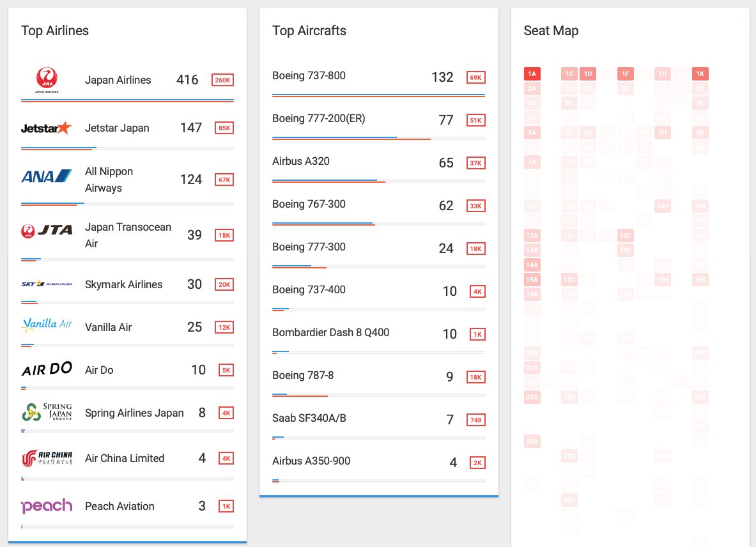Click the JTA Japan Transocean logo
The image size is (756, 547).
tap(47, 231)
